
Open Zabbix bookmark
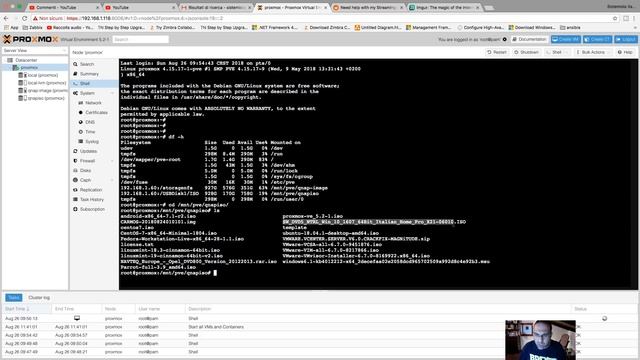pyautogui.click(x=32, y=27)
